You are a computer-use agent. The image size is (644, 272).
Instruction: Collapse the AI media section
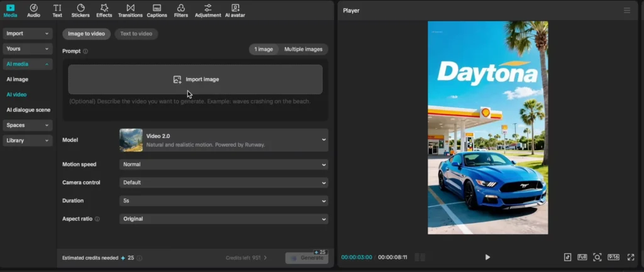[x=28, y=64]
